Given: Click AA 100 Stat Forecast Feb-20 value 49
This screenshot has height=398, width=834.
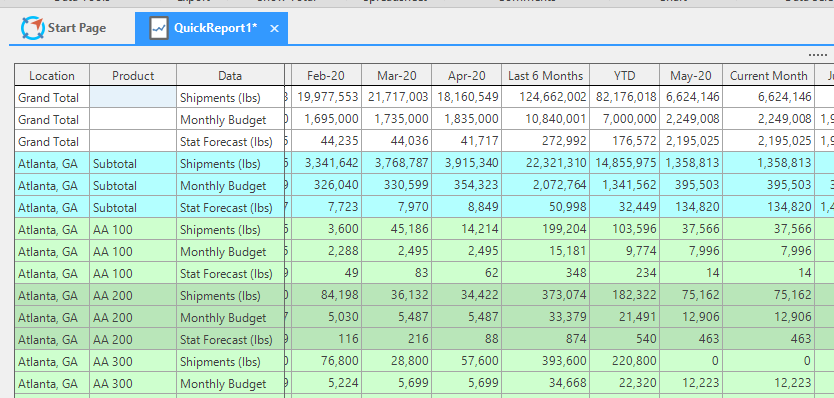Looking at the screenshot, I should tap(326, 273).
